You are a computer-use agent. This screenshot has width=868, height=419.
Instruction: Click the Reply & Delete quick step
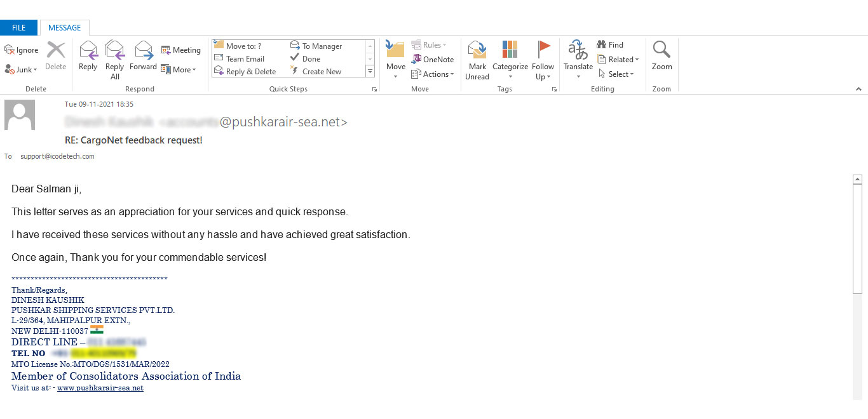coord(248,70)
